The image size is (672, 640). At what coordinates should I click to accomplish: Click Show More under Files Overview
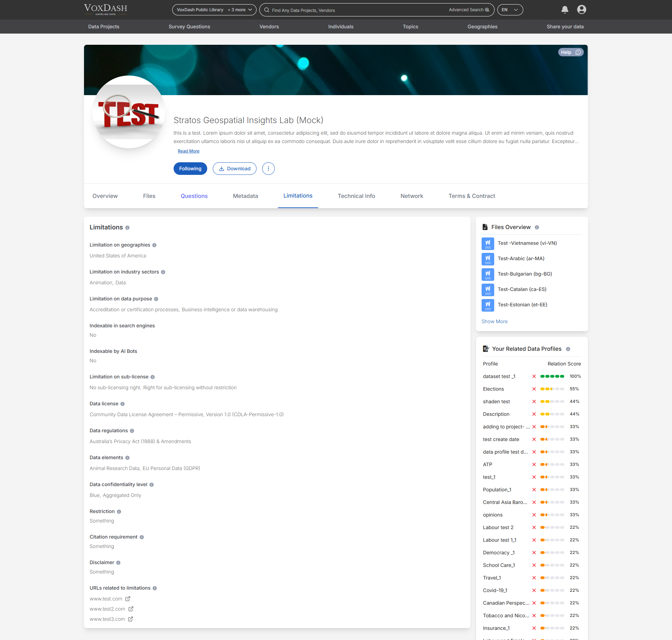pos(494,321)
